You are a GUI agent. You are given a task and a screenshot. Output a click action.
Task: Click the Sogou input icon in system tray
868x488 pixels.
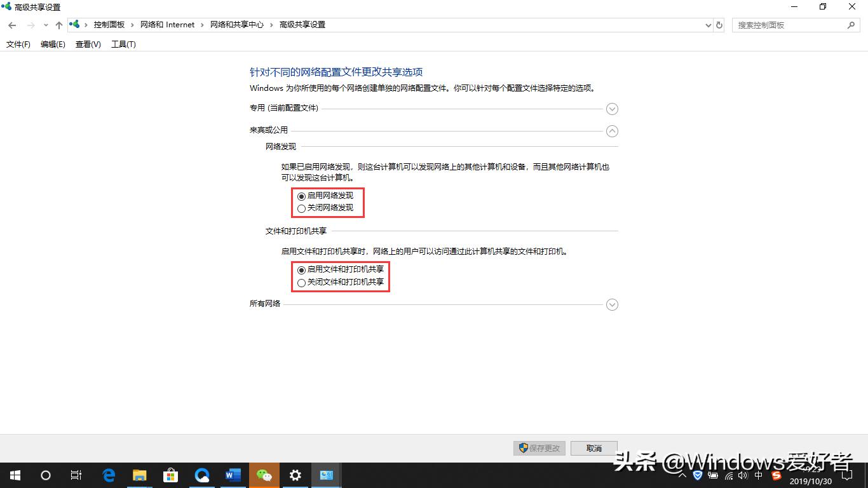coord(776,475)
